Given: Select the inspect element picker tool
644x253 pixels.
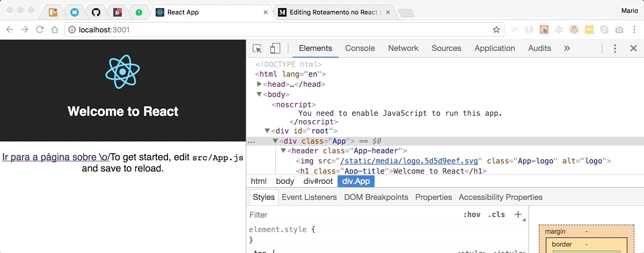Looking at the screenshot, I should (x=257, y=48).
